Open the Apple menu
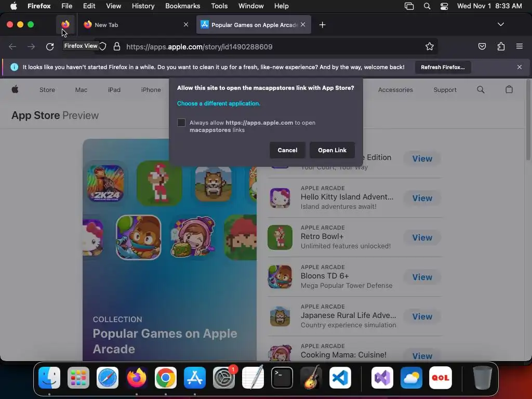532x399 pixels. click(x=14, y=6)
